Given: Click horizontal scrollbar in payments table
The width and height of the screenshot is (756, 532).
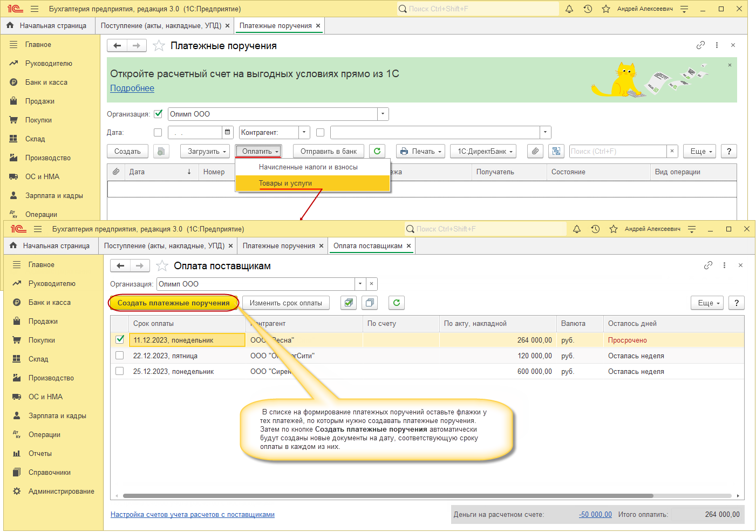Looking at the screenshot, I should 388,495.
